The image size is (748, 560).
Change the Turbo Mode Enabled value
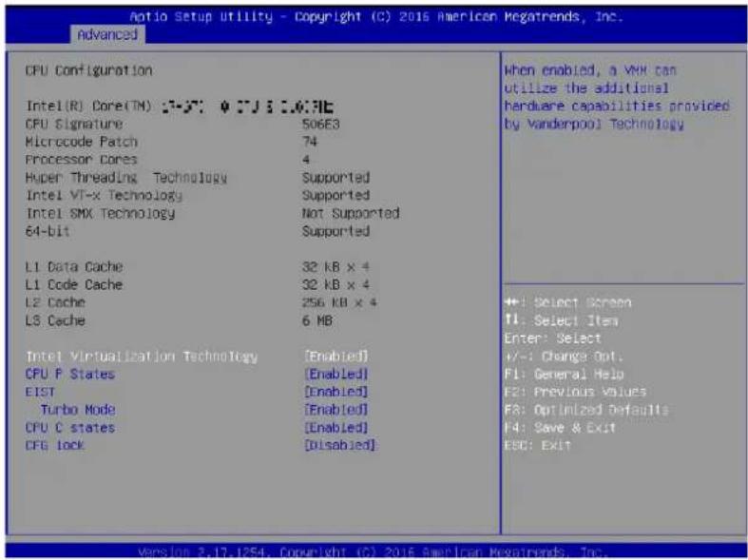(x=336, y=409)
